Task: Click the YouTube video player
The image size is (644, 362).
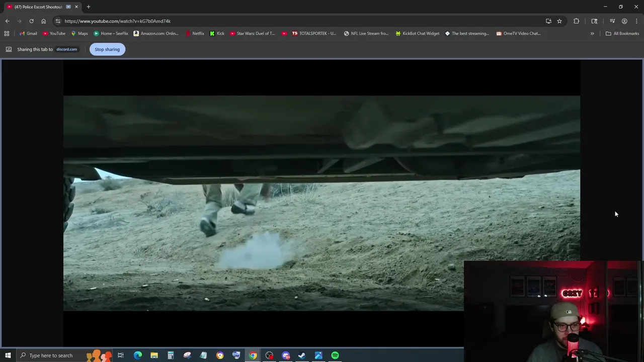Action: [321, 203]
